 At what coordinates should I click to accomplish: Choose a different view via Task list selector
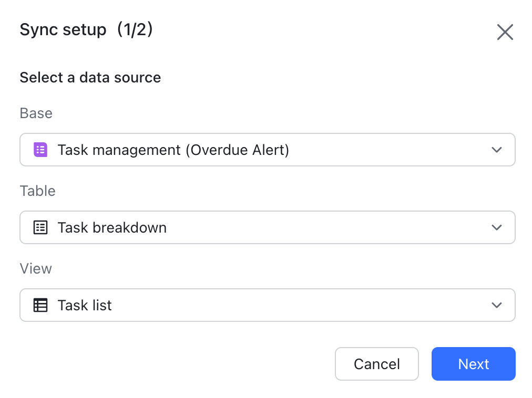point(267,305)
